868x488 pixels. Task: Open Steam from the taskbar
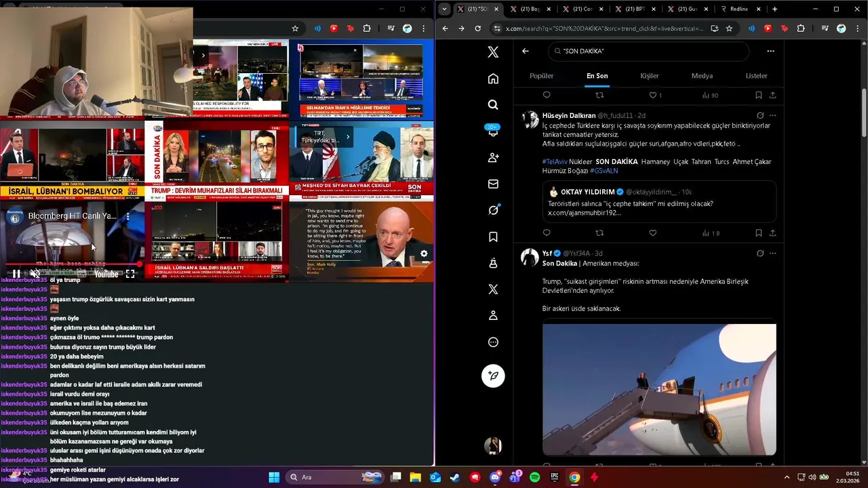click(455, 477)
